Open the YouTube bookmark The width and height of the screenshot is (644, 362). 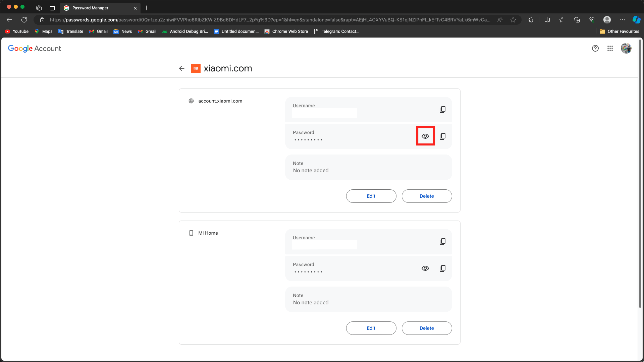pos(17,32)
